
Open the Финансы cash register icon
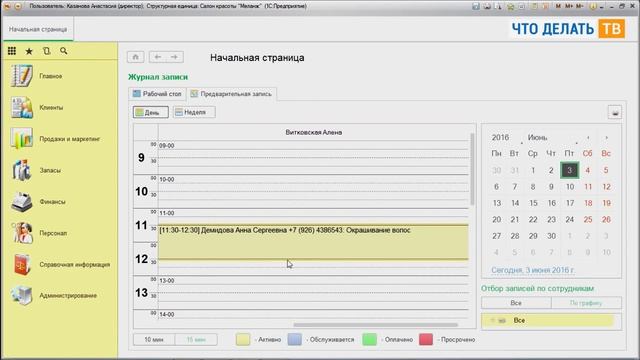pos(22,202)
